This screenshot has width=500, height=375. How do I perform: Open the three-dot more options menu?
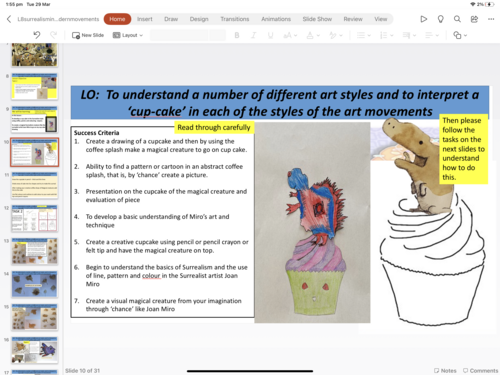491,19
